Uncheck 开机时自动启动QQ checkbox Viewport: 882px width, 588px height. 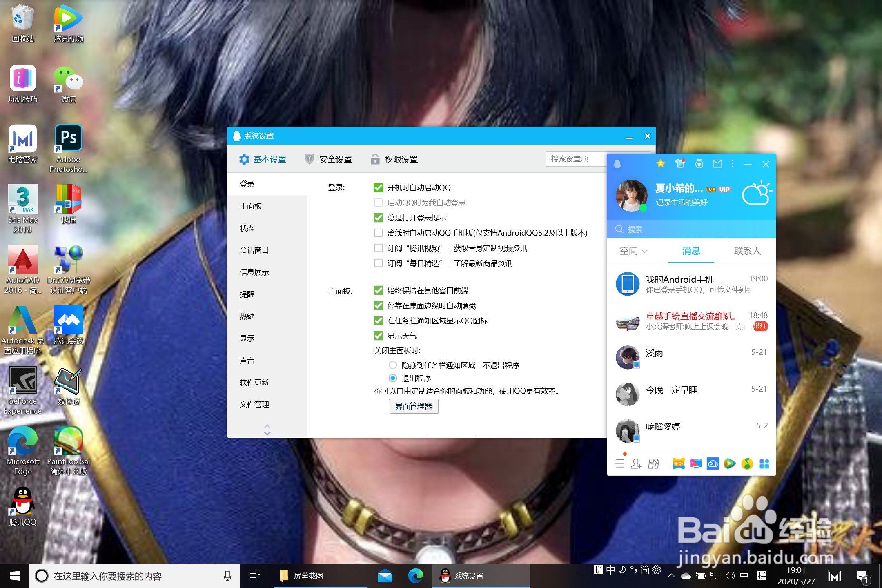(x=379, y=187)
